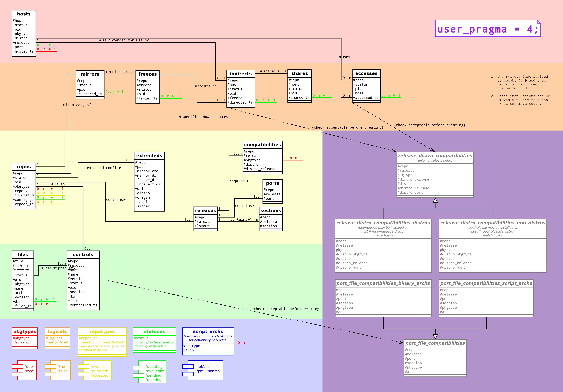Screen dimensions: 563x392
Task: Click +mirrored_ts in mirrors table
Action: (89, 94)
